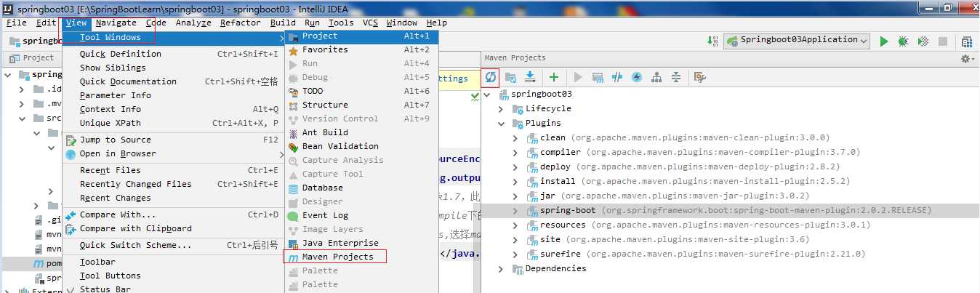Choose Quick Documentation menu entry
This screenshot has width=980, height=293.
[x=172, y=81]
